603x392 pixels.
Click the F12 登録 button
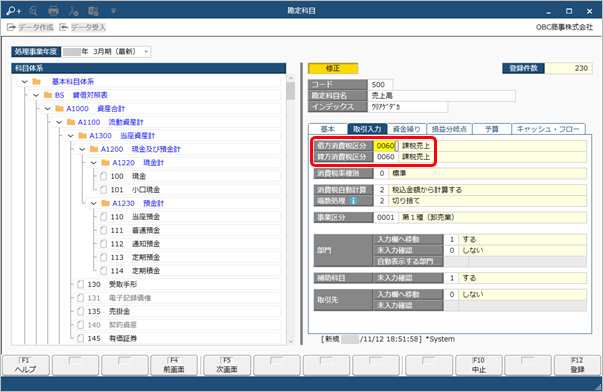click(578, 365)
